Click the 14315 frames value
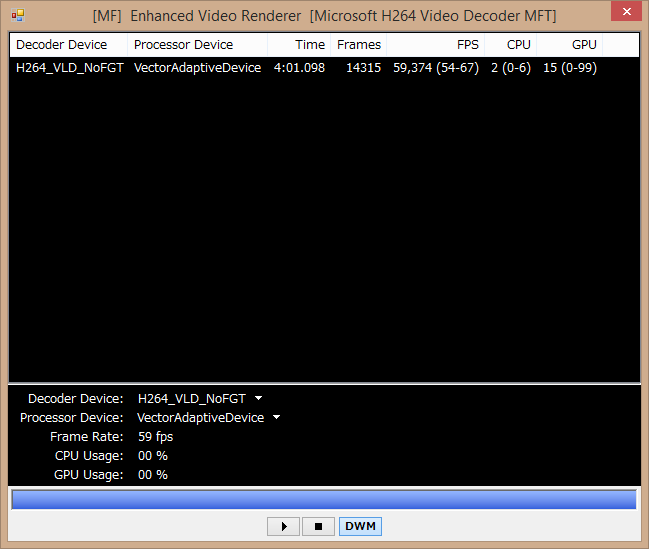 click(363, 67)
